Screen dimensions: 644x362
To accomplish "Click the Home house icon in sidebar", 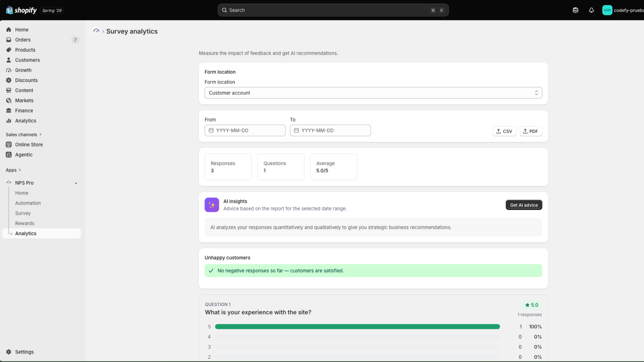I will (x=9, y=30).
